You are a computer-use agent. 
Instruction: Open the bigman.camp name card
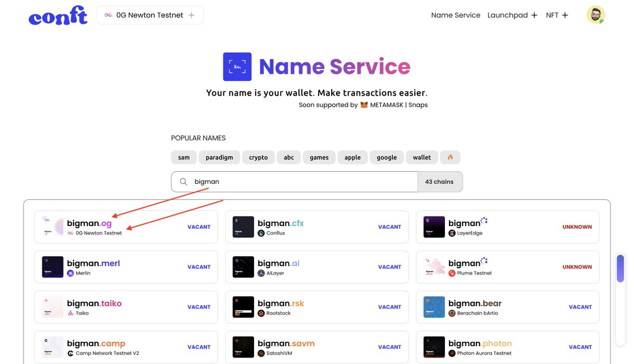pyautogui.click(x=126, y=347)
